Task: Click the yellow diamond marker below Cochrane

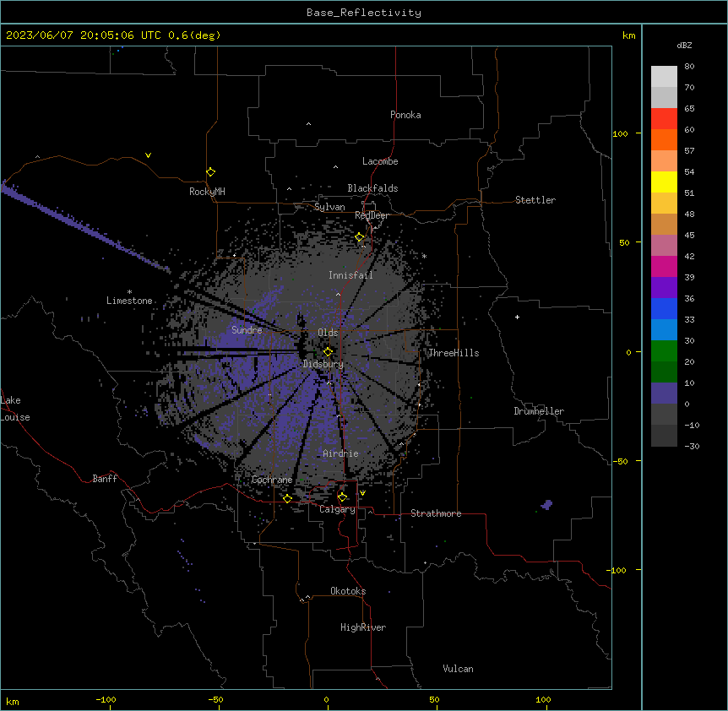Action: [x=287, y=498]
